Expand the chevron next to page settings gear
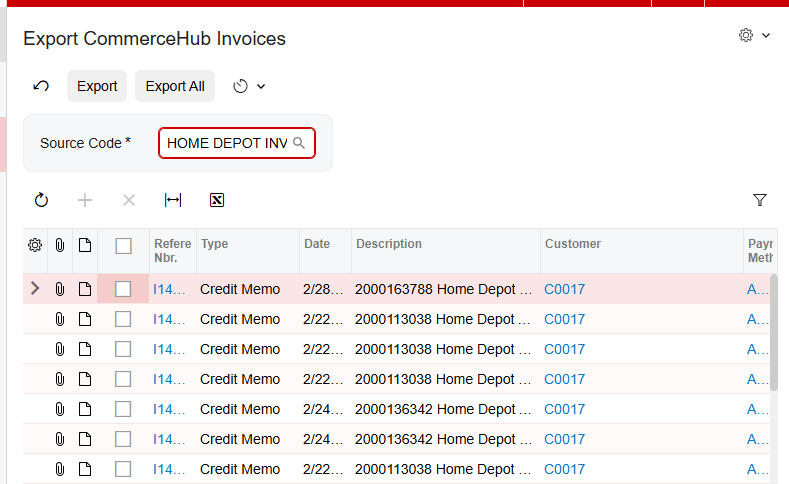Screen dimensions: 789x484 point(766,36)
